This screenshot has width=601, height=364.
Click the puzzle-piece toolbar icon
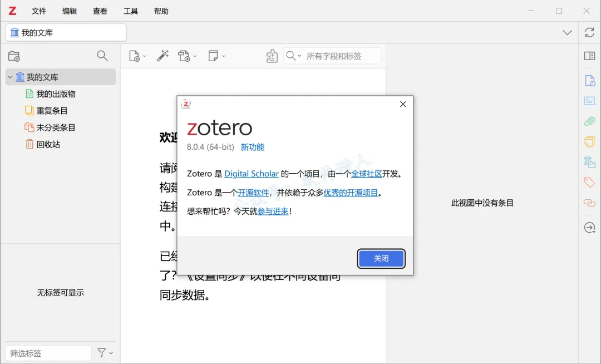(272, 56)
